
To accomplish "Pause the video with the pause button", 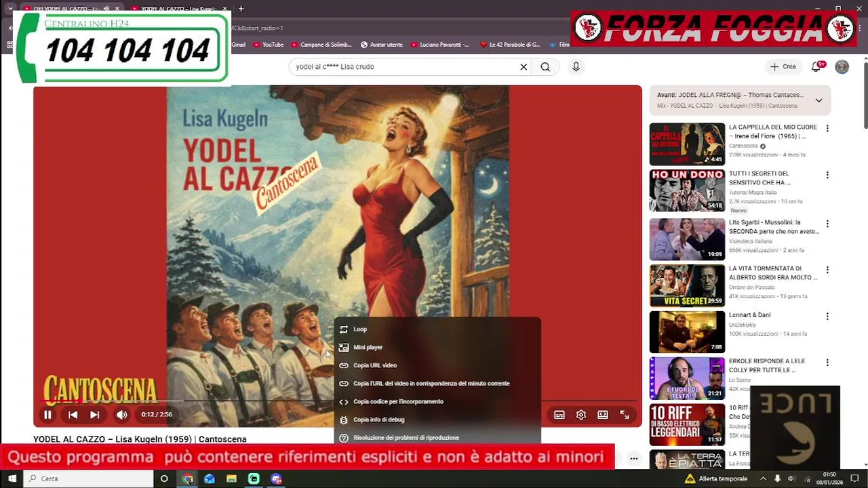I will click(x=47, y=415).
